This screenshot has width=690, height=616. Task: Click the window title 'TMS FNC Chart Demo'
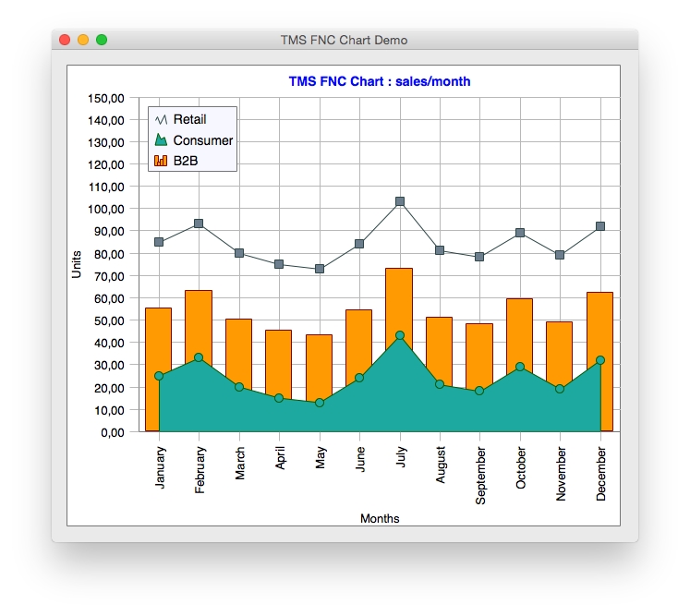click(x=345, y=40)
